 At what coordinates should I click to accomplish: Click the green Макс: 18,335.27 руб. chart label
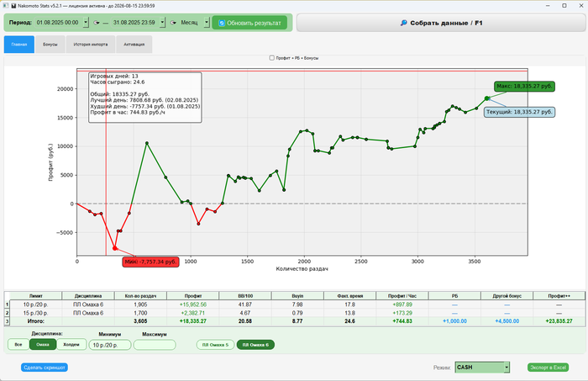(524, 87)
